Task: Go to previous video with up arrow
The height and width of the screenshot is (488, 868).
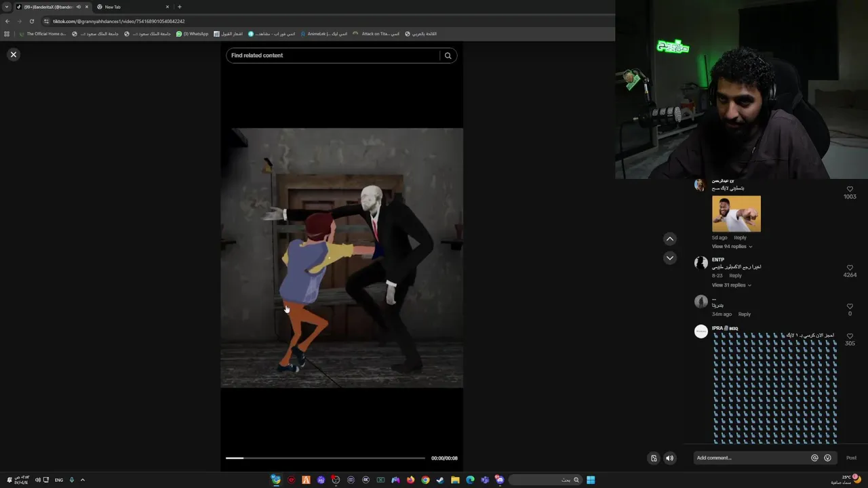Action: [669, 239]
